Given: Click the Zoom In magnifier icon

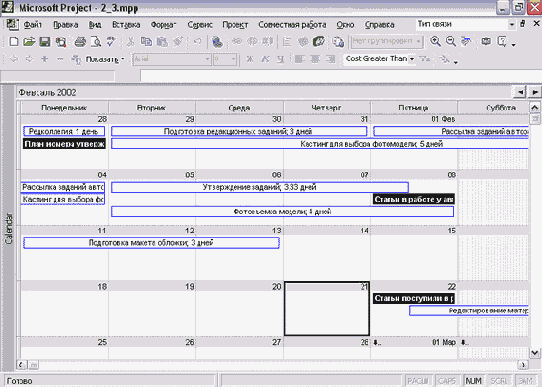Looking at the screenshot, I should tap(435, 42).
